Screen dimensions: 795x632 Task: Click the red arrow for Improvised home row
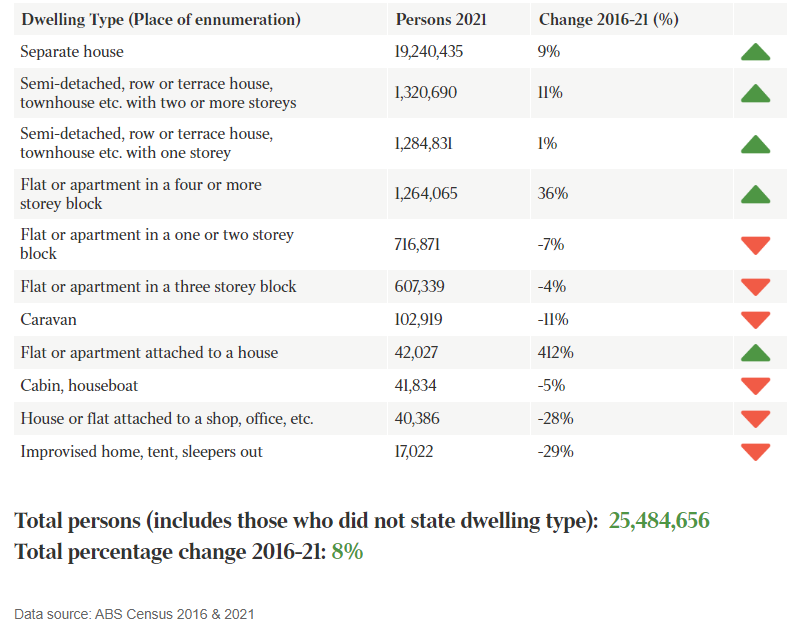[755, 452]
